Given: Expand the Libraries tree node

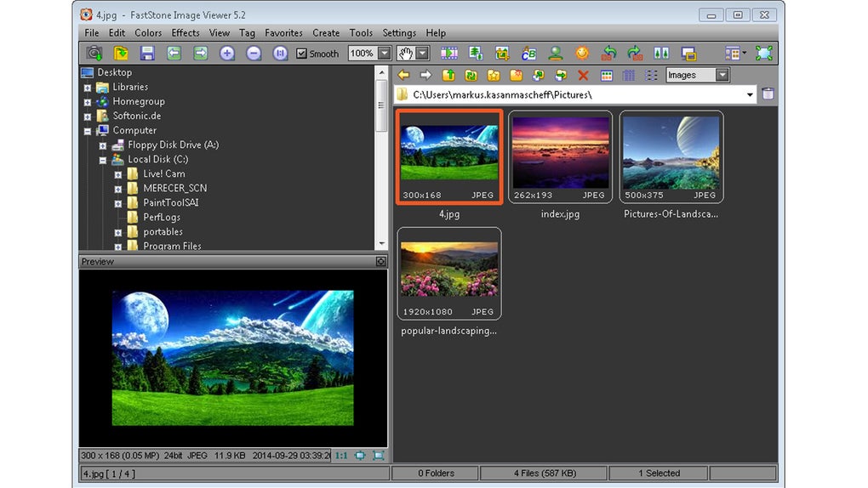Looking at the screenshot, I should pos(88,88).
